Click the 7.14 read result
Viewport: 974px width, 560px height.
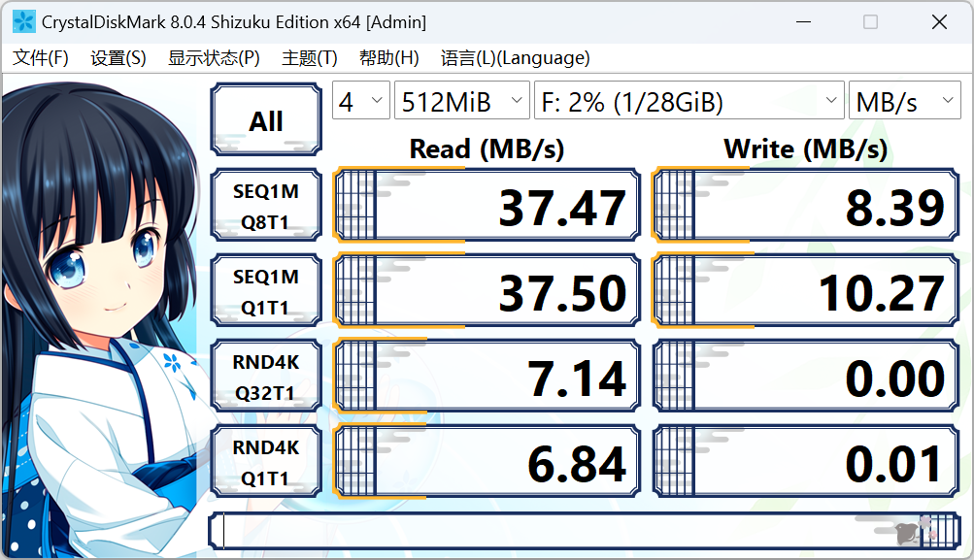[x=487, y=377]
